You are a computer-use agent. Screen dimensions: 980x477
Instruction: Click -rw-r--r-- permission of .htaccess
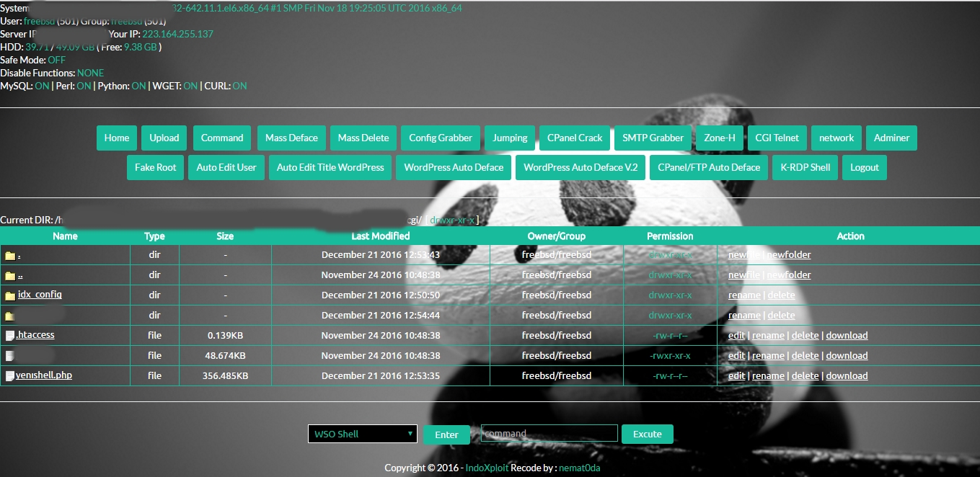click(x=670, y=335)
